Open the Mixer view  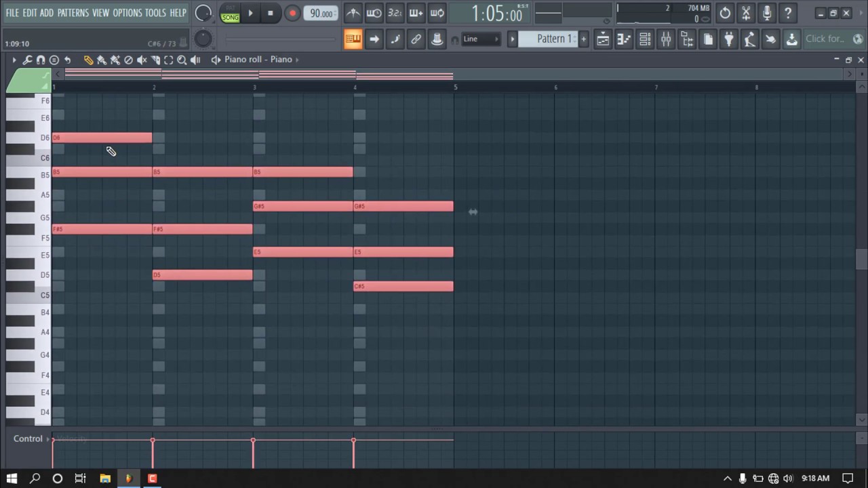[x=666, y=39]
